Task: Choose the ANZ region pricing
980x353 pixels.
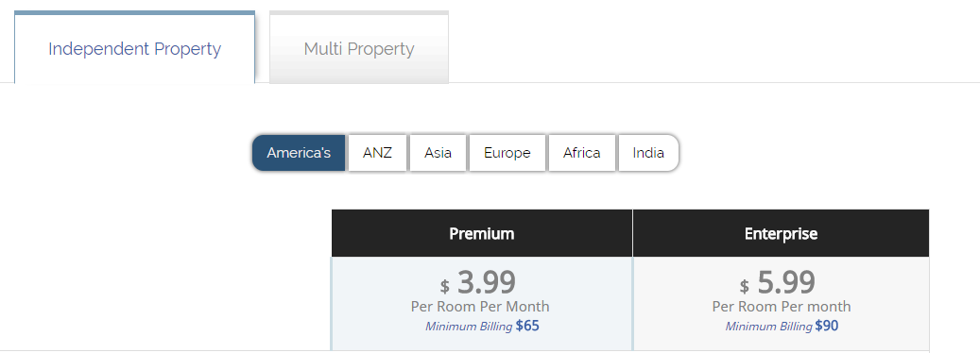Action: (x=377, y=153)
